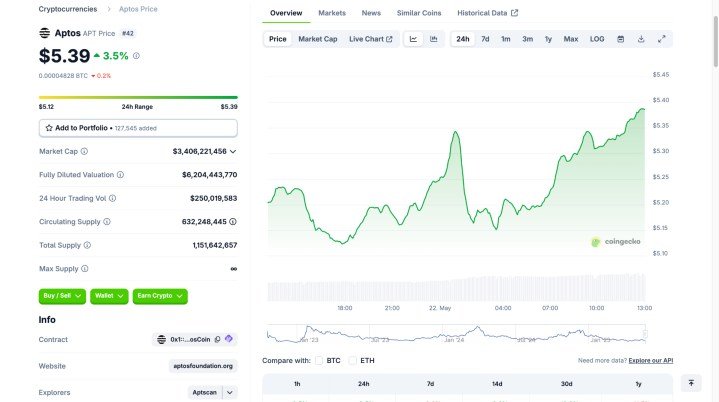Show 24 Hour Trading Vol info icon
Image resolution: width=719 pixels, height=402 pixels.
[112, 198]
